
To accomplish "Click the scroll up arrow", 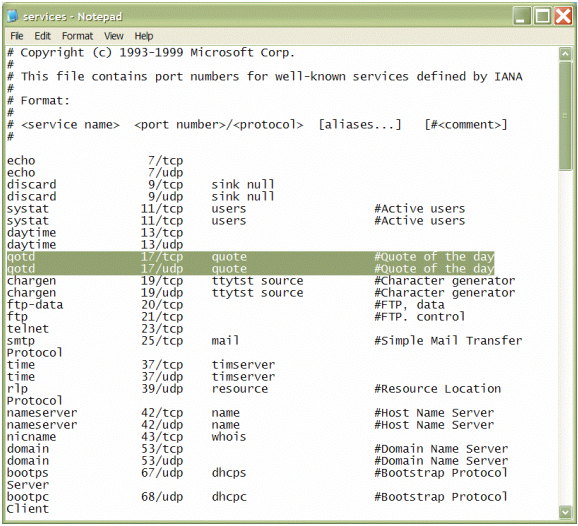I will (565, 54).
